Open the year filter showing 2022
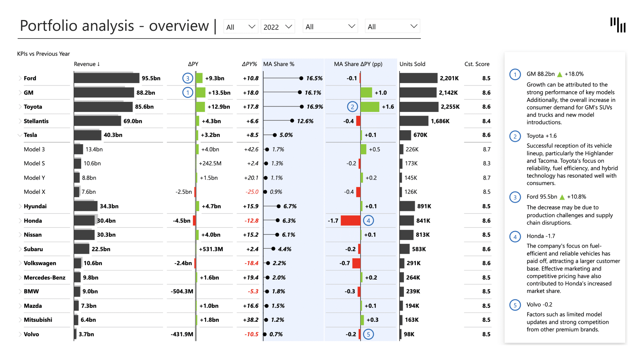644x362 pixels. 277,26
